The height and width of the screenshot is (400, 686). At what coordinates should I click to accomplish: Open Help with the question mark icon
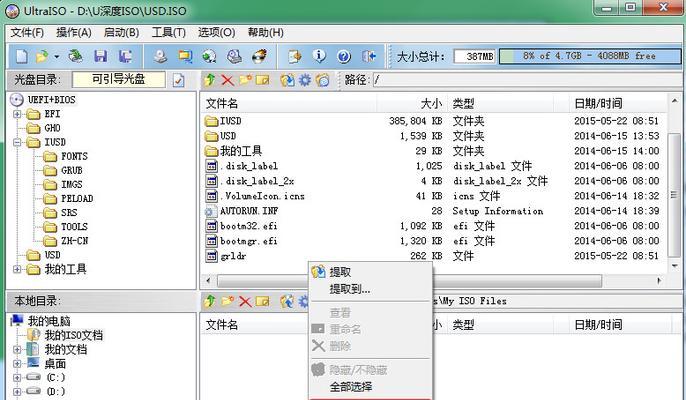pos(344,56)
